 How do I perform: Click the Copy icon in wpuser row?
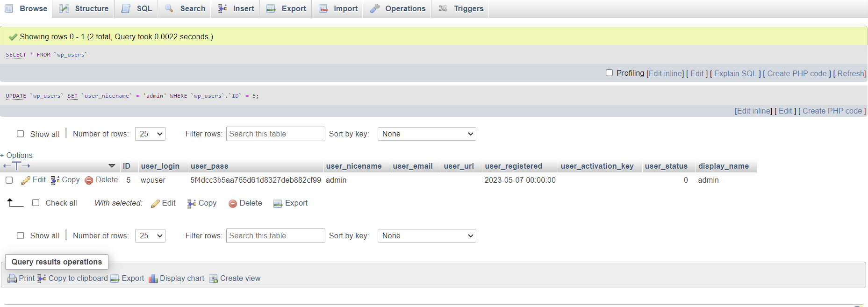click(55, 180)
